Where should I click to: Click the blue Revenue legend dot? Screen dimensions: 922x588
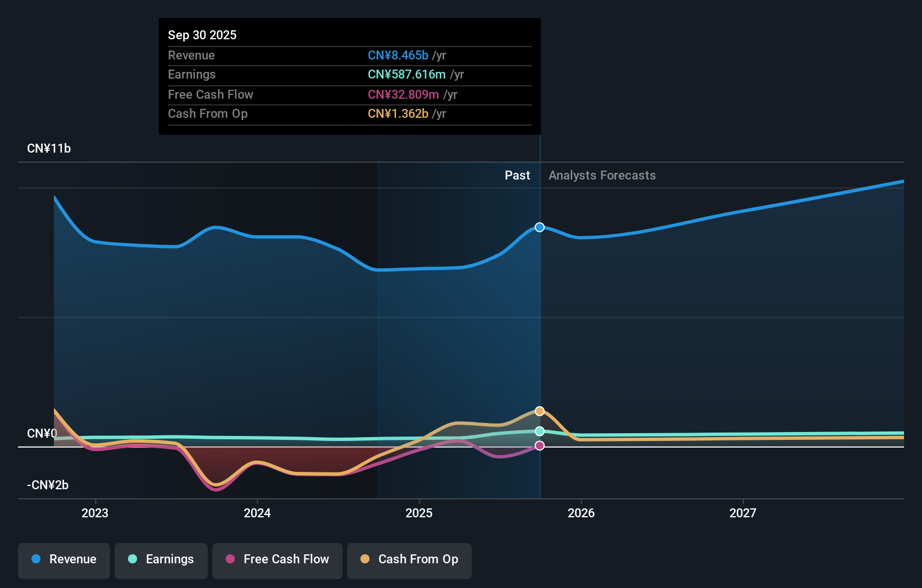coord(36,559)
